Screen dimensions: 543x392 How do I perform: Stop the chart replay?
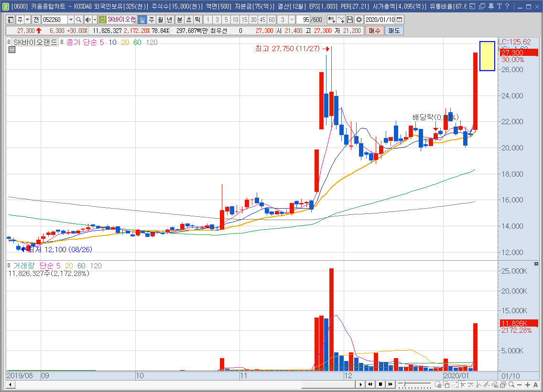coord(380,384)
